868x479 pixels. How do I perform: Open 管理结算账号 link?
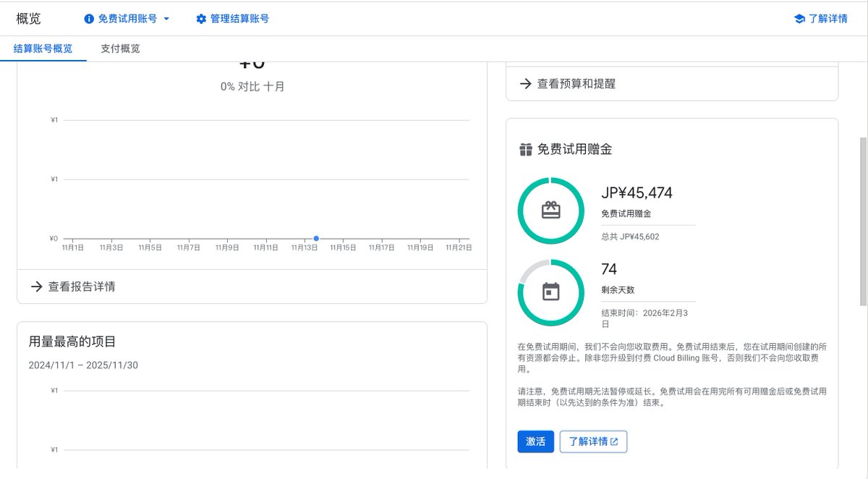pos(232,19)
